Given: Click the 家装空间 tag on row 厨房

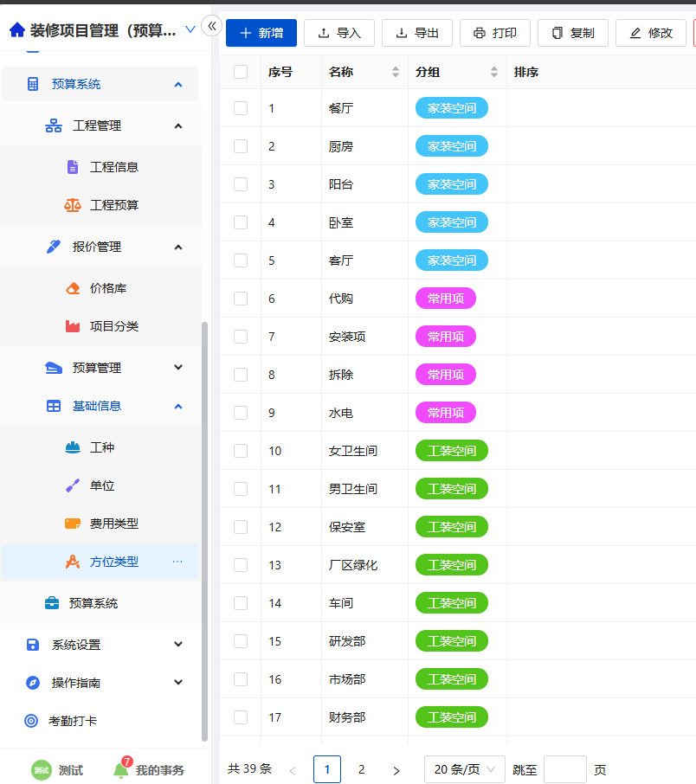Looking at the screenshot, I should coord(451,145).
